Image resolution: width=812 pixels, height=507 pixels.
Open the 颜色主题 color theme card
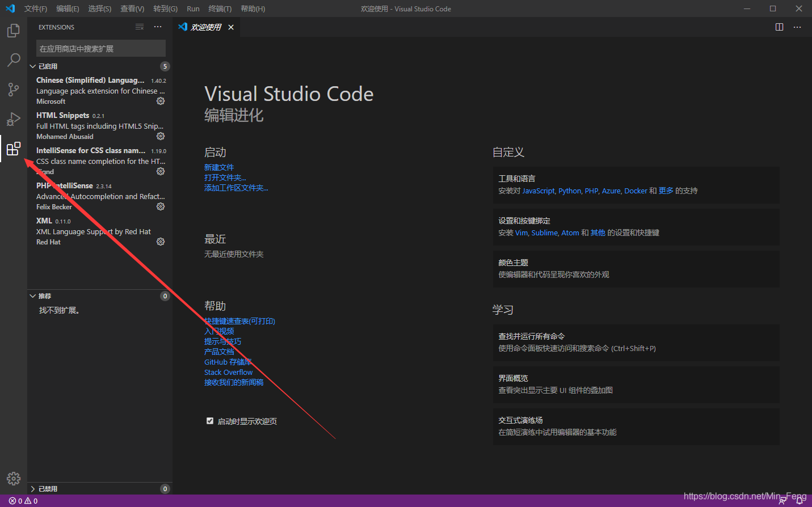tap(636, 269)
